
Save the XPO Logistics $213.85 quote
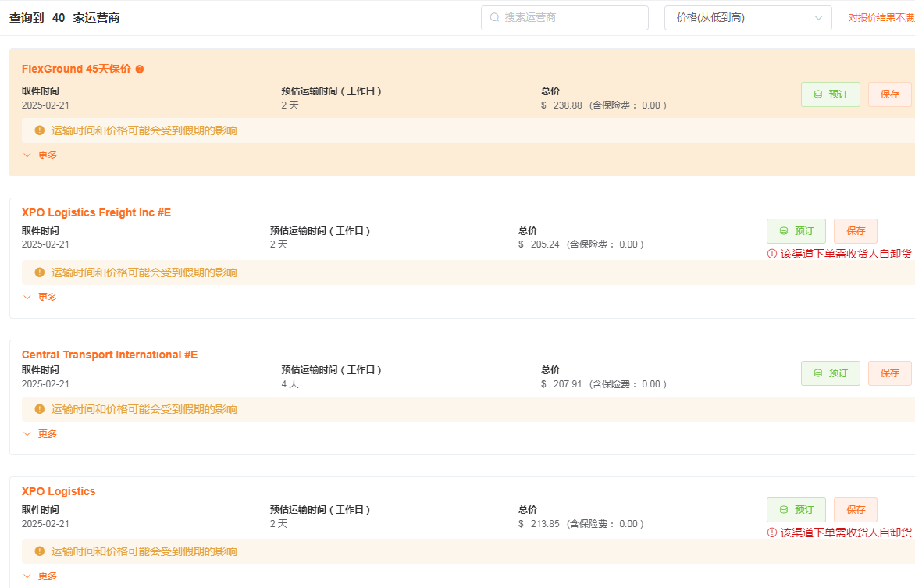coord(856,510)
